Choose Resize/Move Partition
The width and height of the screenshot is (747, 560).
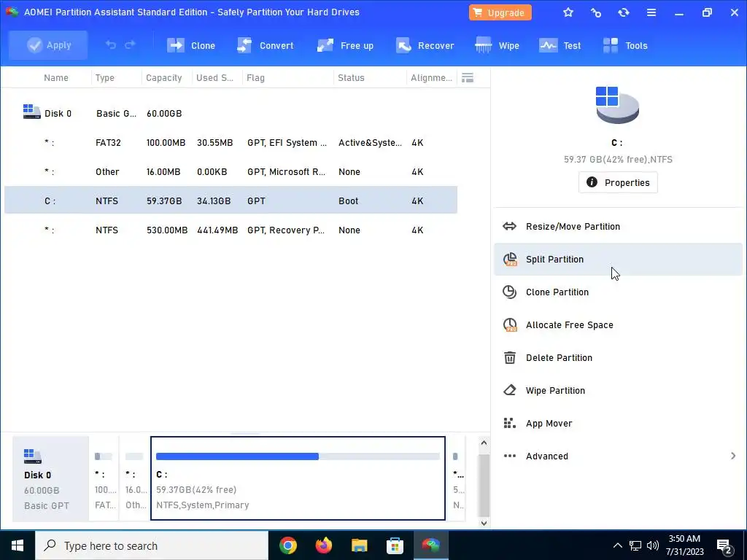(618, 227)
